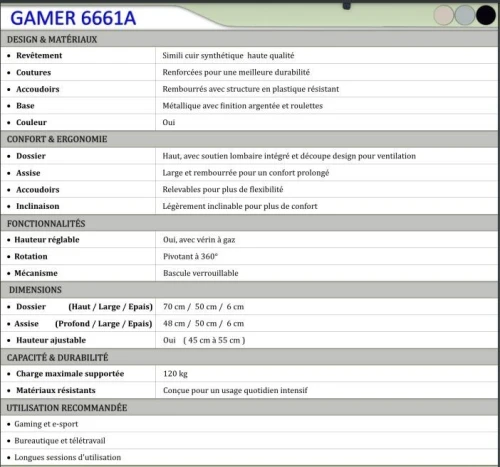This screenshot has width=500, height=467.
Task: Click the '120 kg' value
Action: 175,374
